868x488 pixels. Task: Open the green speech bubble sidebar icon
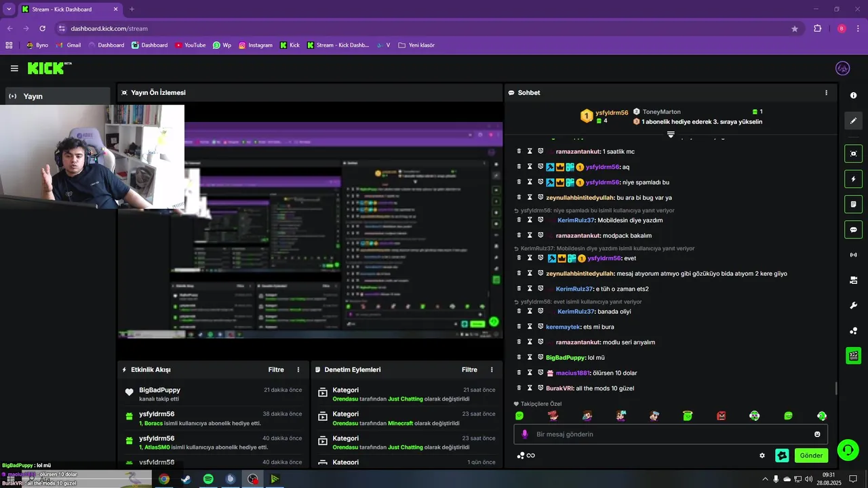click(x=854, y=229)
